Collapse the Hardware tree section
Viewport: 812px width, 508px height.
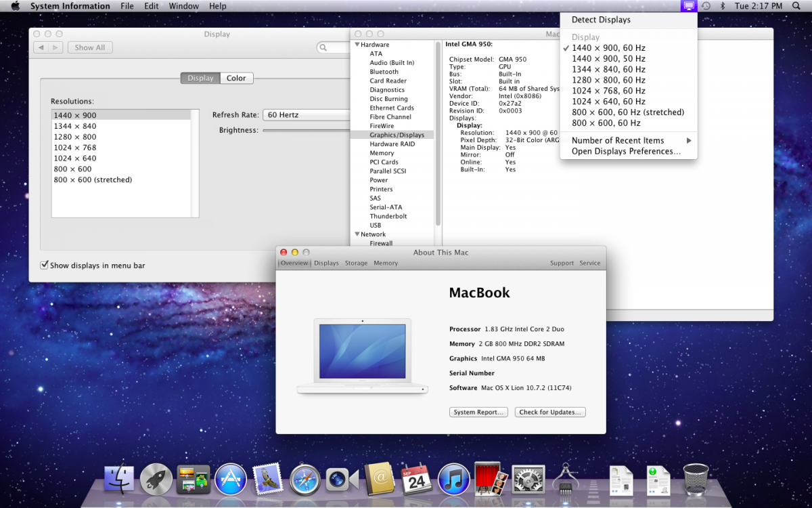point(357,45)
